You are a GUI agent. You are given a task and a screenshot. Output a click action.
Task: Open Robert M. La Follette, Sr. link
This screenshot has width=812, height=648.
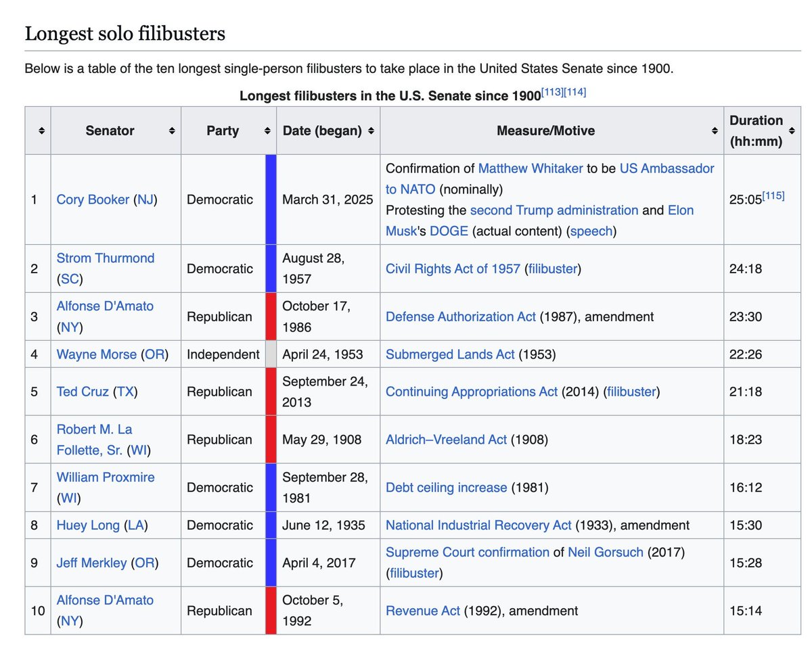click(x=95, y=440)
